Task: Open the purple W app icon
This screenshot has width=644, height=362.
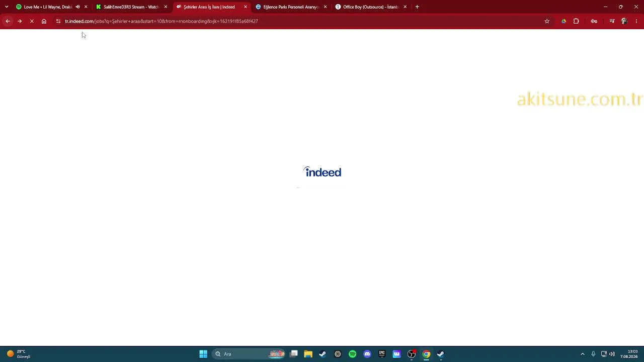Action: (396, 354)
